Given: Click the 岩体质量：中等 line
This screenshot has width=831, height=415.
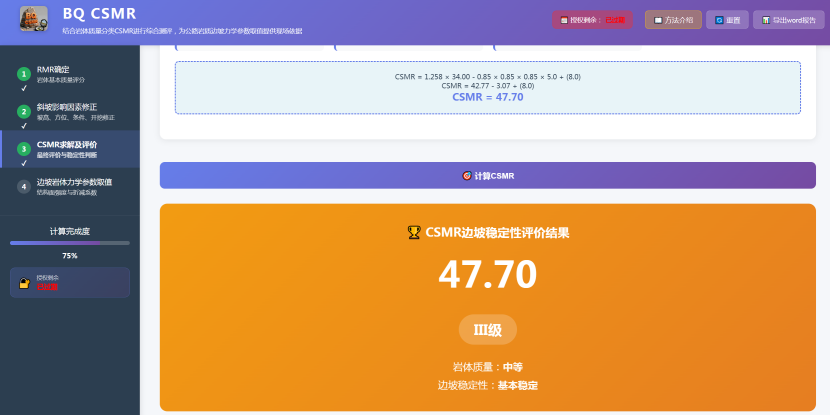Looking at the screenshot, I should 488,367.
